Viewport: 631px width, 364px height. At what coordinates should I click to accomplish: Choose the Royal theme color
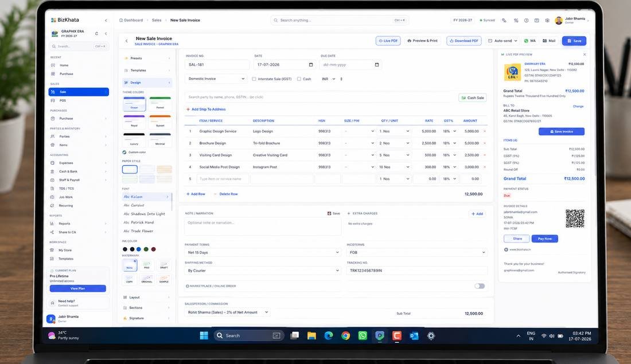[x=134, y=122]
